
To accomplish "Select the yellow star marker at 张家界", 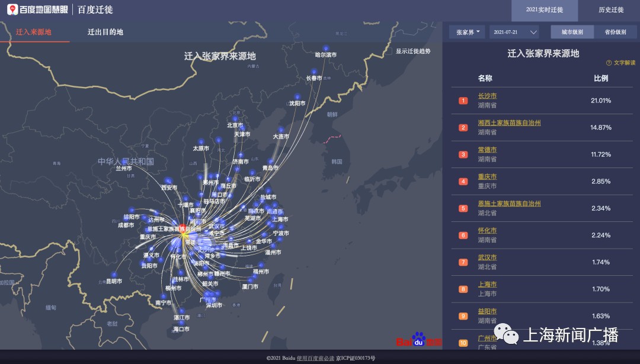I will point(184,235).
